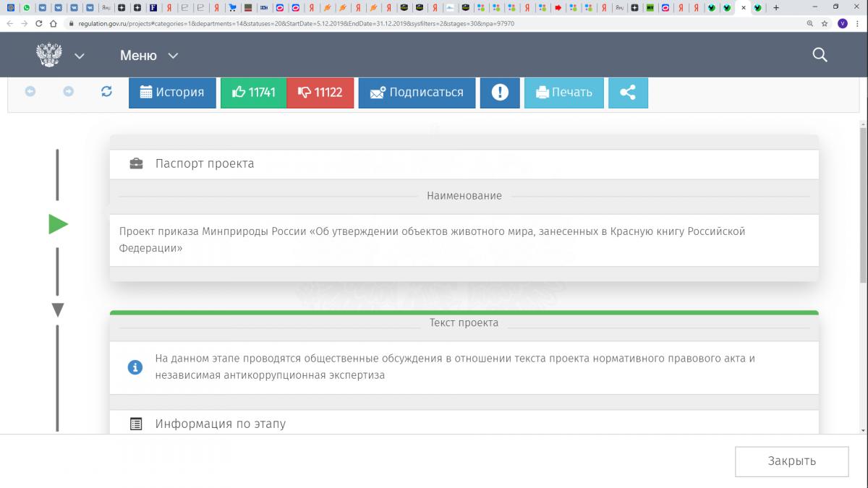This screenshot has width=868, height=488.
Task: Click the Подписаться subscribe button
Action: (x=417, y=93)
